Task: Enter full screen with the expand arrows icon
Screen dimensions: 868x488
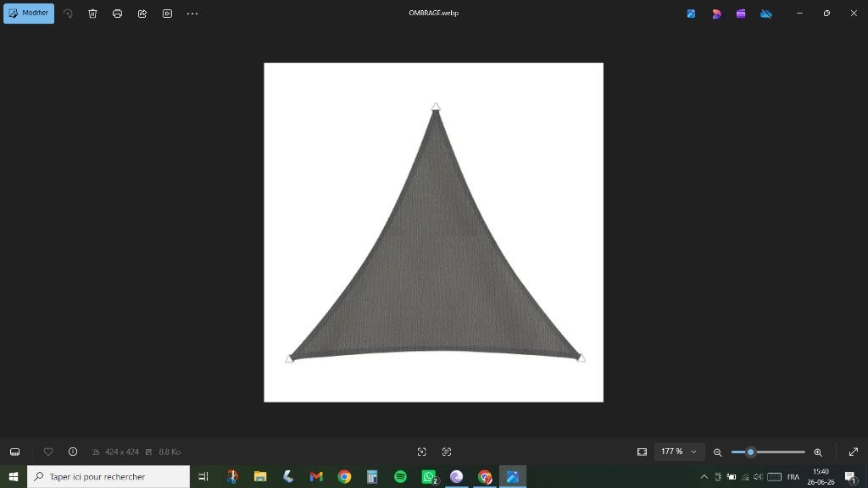Action: (853, 452)
